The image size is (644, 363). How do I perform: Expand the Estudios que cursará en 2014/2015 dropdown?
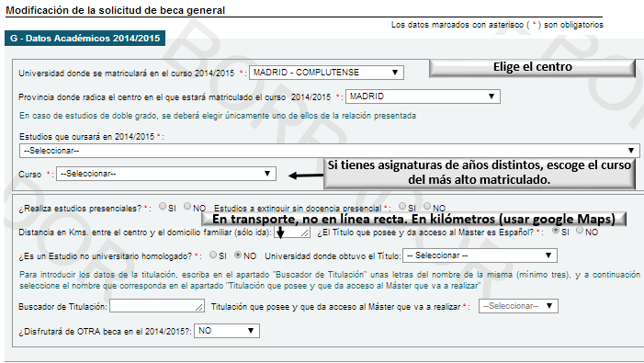tap(329, 151)
